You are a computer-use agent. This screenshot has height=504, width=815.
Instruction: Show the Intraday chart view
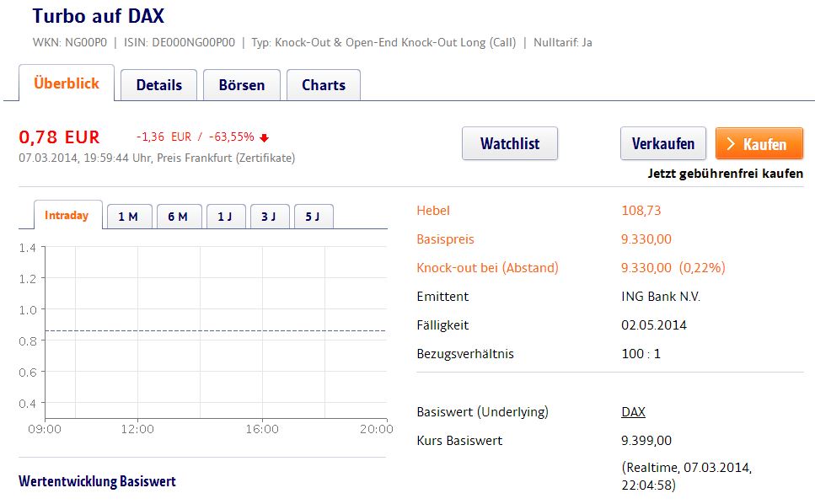point(67,215)
